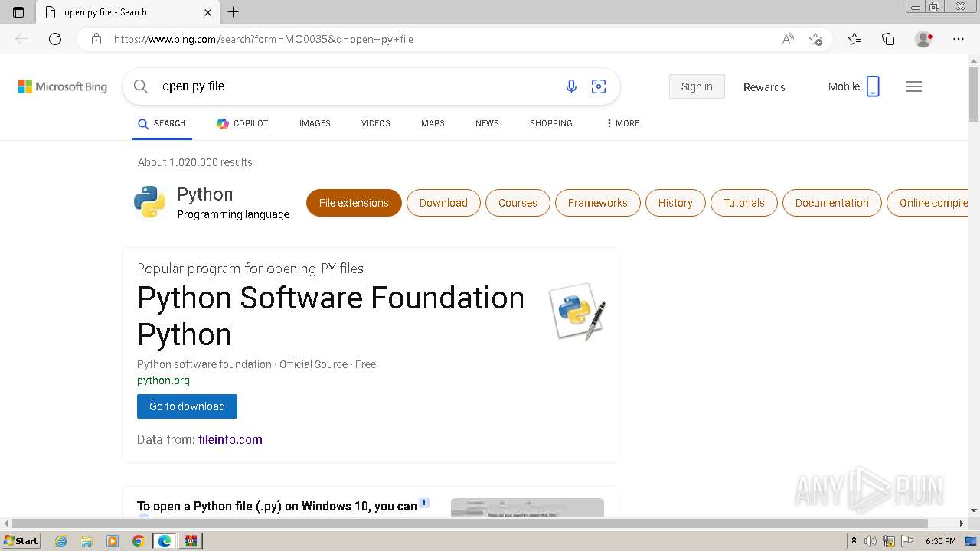This screenshot has width=980, height=551.
Task: Click the address bar URL
Action: (x=263, y=39)
